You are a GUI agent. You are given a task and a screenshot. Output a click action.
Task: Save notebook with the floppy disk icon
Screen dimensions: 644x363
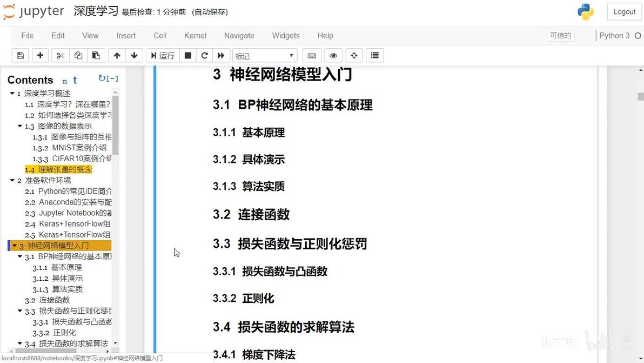click(20, 56)
